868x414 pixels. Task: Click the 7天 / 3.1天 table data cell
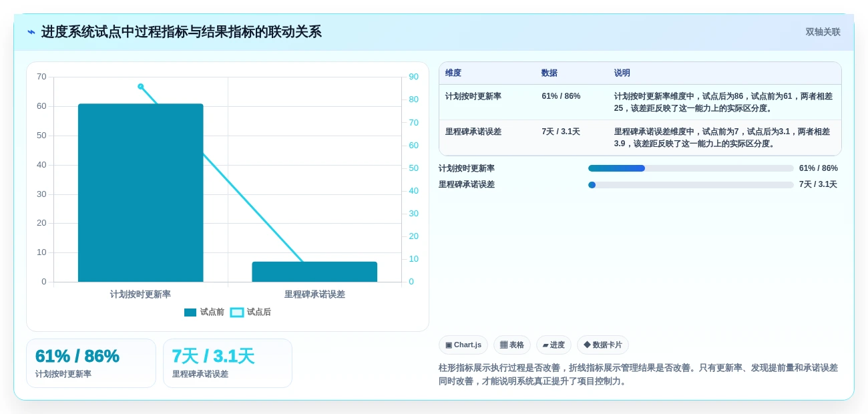click(561, 132)
